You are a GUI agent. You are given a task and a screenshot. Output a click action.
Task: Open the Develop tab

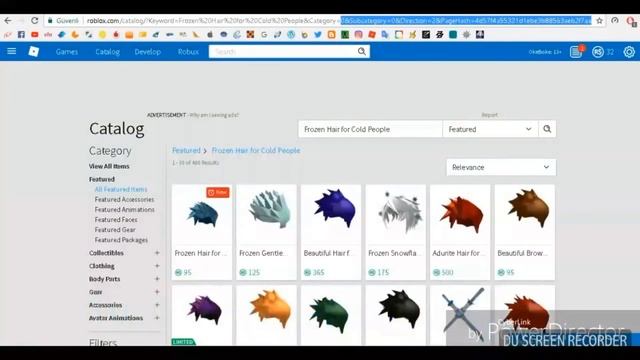tap(148, 52)
